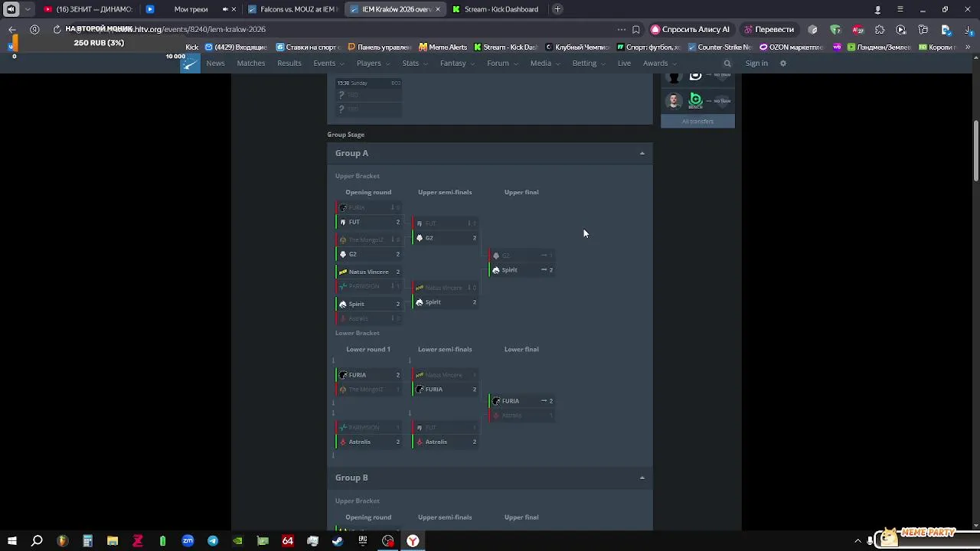Open HLTV settings gear icon
This screenshot has height=551, width=980.
(782, 64)
